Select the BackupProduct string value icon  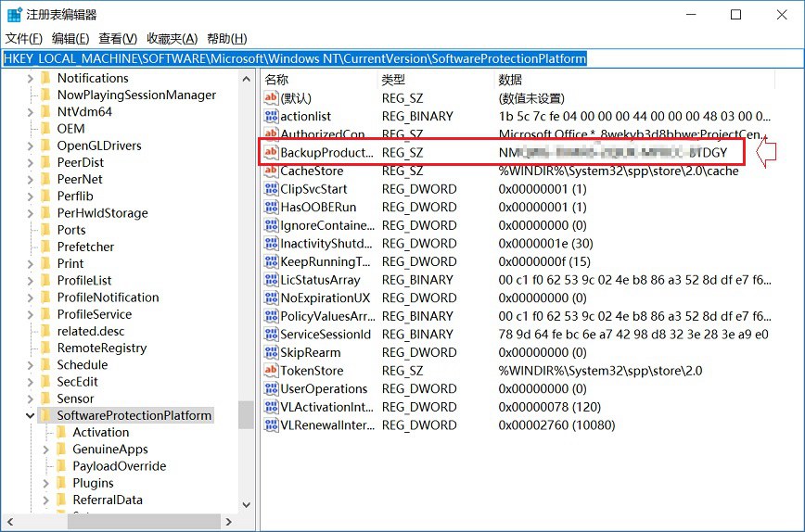coord(271,152)
